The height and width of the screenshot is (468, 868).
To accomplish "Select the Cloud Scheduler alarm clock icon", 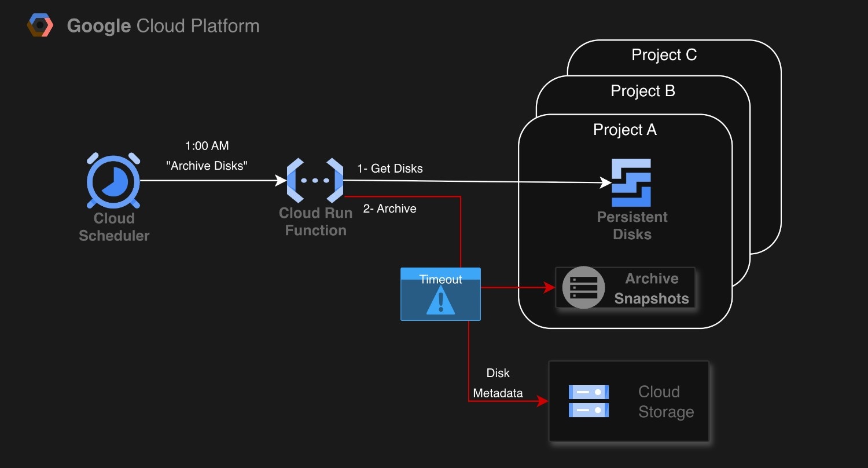I will click(113, 181).
